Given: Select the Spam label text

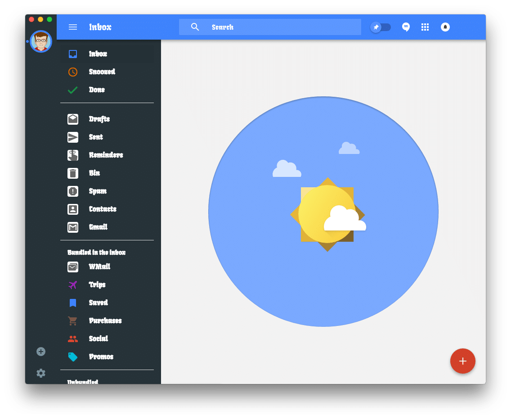Looking at the screenshot, I should click(x=98, y=191).
